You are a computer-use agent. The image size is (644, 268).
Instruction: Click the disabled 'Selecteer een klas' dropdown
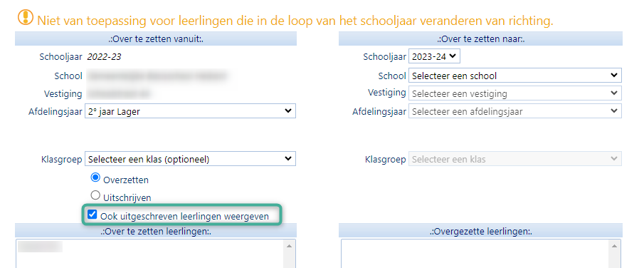pyautogui.click(x=515, y=158)
